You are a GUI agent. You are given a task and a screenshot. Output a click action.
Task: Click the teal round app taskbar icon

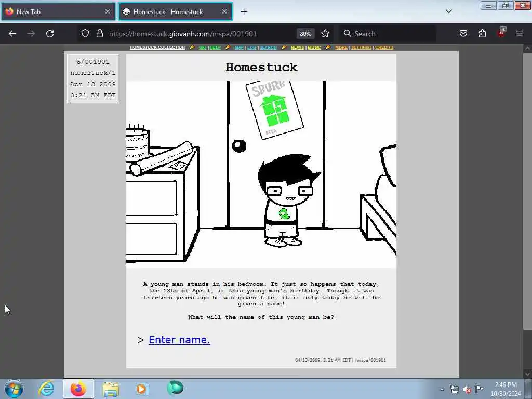[175, 388]
